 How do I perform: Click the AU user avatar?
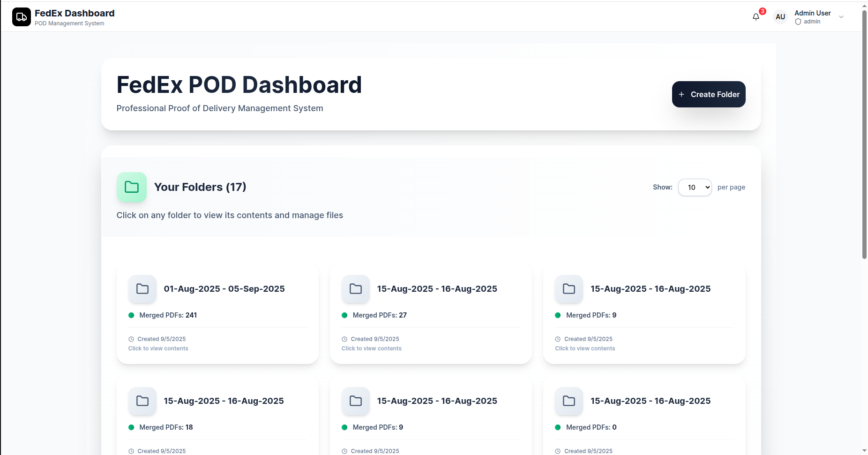point(780,17)
